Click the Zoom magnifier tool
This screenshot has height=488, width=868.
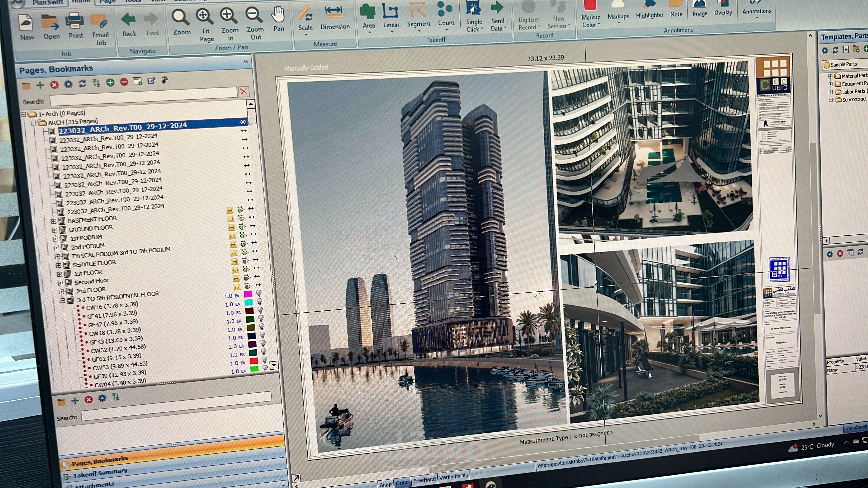click(x=181, y=22)
